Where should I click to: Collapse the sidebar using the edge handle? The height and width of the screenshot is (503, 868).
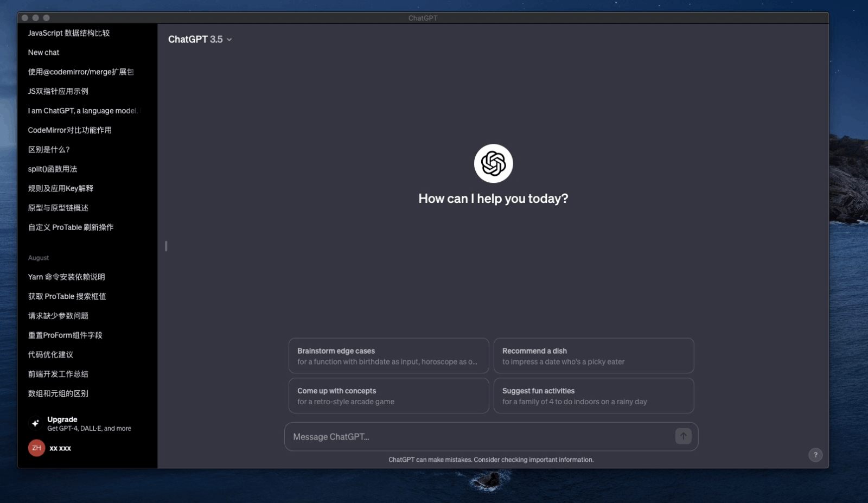click(x=165, y=246)
